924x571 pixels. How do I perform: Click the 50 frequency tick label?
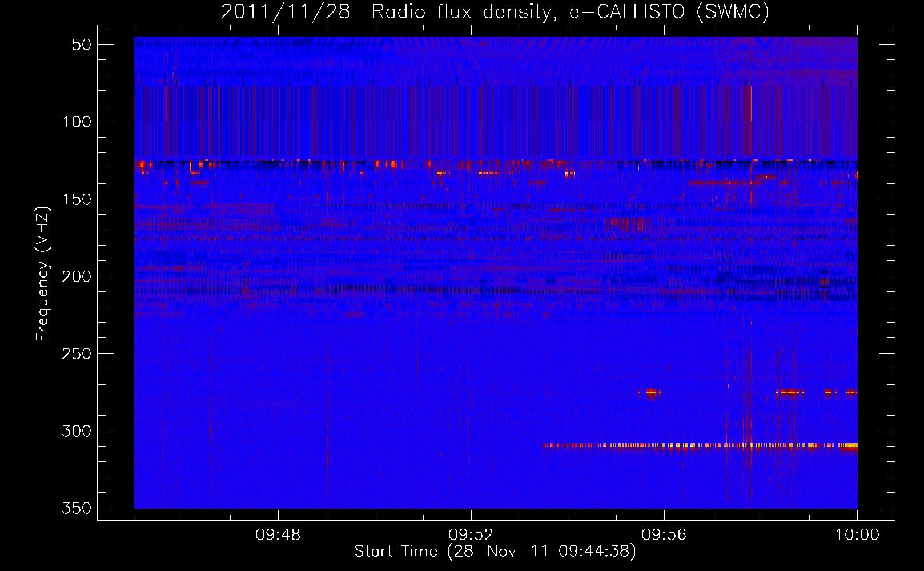pyautogui.click(x=82, y=45)
